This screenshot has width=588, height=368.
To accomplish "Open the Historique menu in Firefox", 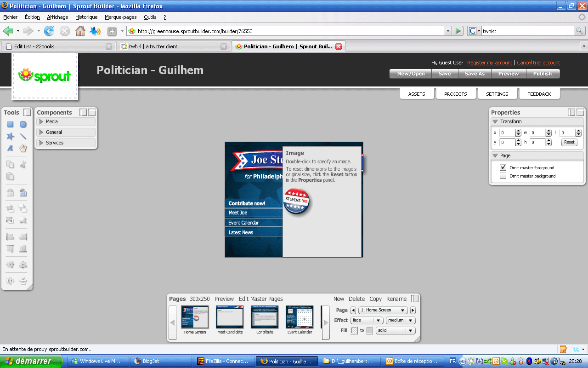I will [86, 17].
